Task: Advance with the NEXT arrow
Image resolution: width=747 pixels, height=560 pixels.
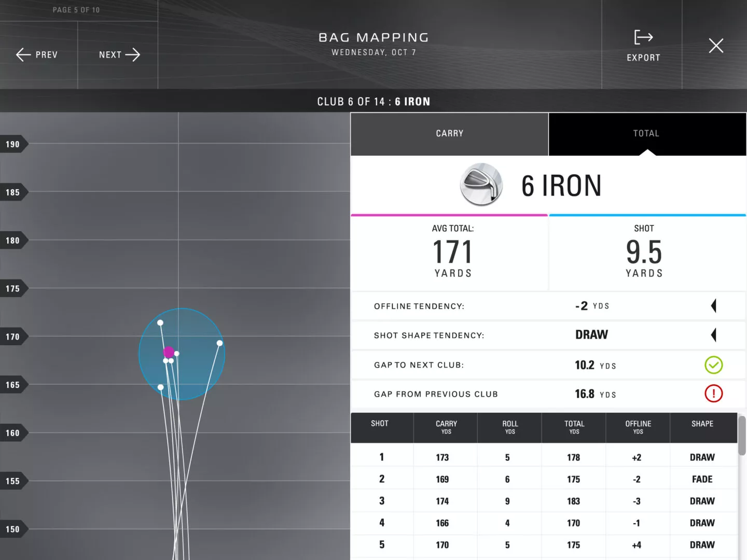Action: pos(119,55)
